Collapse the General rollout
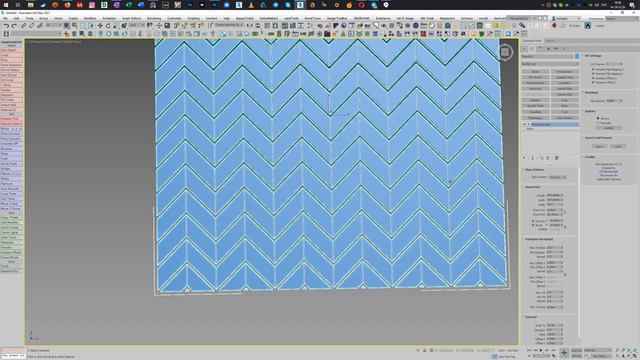Image resolution: width=640 pixels, height=360 pixels. 530,317
